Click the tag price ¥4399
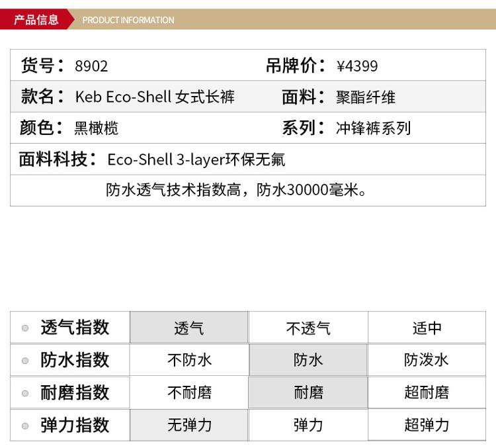496x448 pixels. click(x=357, y=66)
